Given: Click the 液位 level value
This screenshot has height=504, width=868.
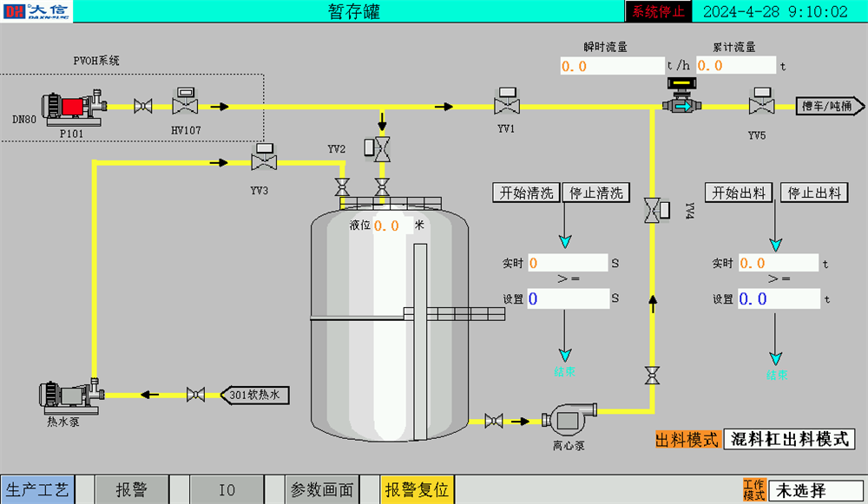Looking at the screenshot, I should coord(393,226).
